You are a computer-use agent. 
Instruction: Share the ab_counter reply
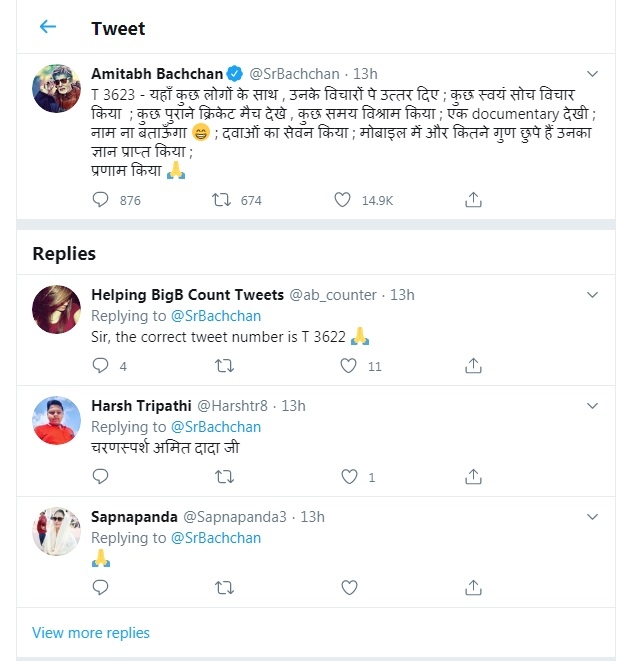tap(474, 366)
